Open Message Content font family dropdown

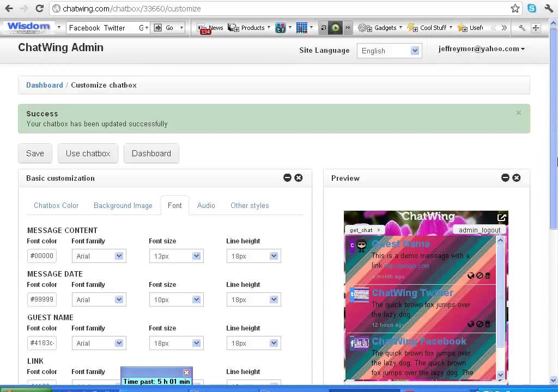99,256
